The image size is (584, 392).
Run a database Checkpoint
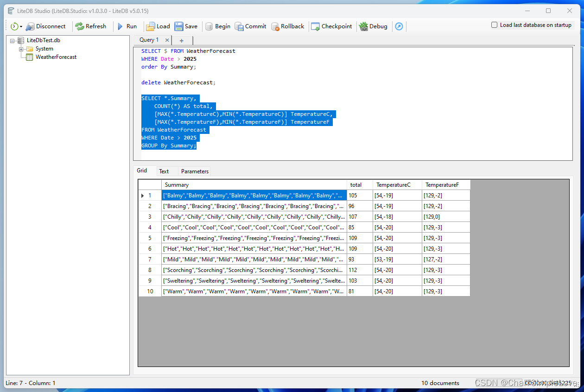click(x=331, y=26)
